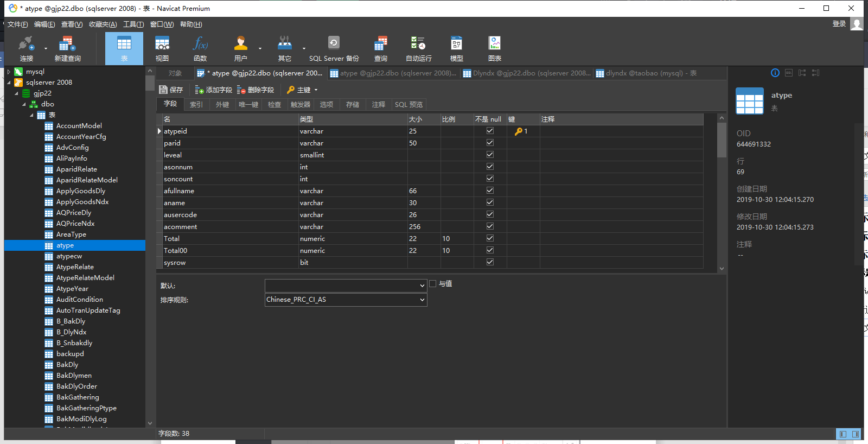Open the primary key (主键) dropdown arrow
Viewport: 868px width, 444px height.
(x=316, y=90)
